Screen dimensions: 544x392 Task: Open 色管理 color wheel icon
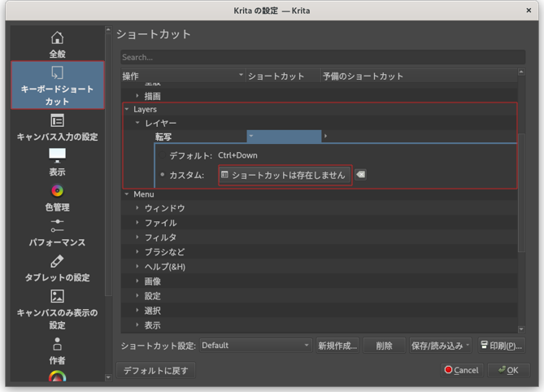(57, 191)
